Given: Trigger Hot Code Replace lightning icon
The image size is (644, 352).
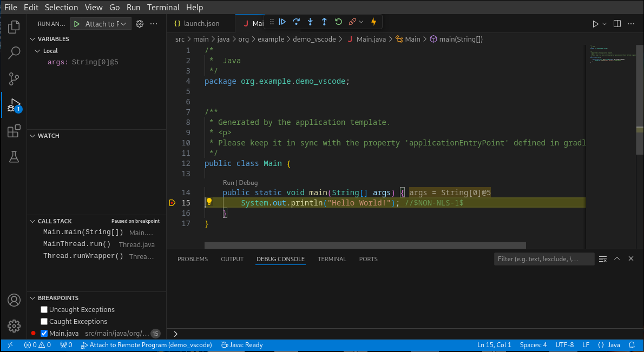Looking at the screenshot, I should 373,22.
